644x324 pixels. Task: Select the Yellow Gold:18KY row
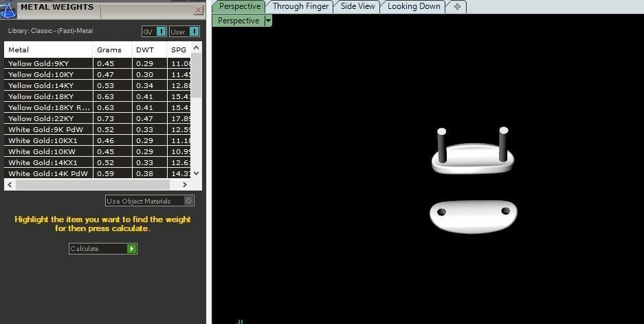[98, 96]
